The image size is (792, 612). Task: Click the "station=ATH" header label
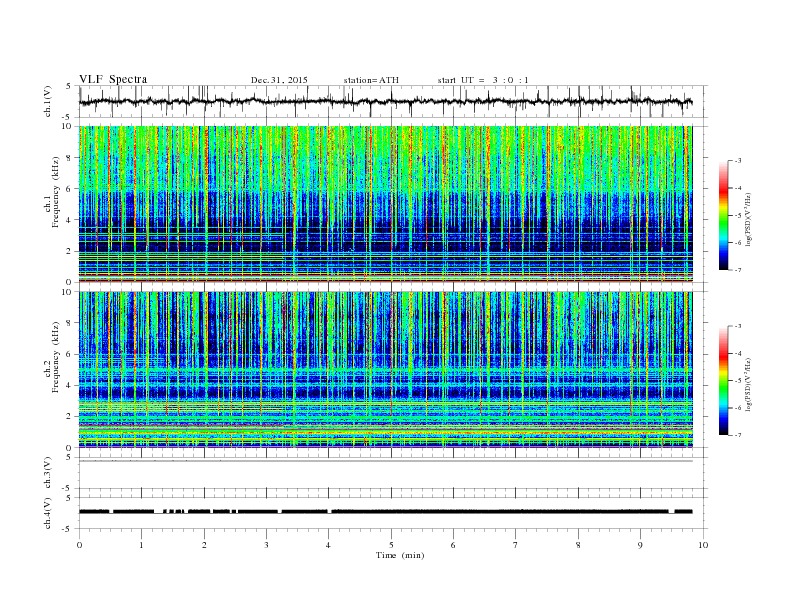click(x=371, y=80)
